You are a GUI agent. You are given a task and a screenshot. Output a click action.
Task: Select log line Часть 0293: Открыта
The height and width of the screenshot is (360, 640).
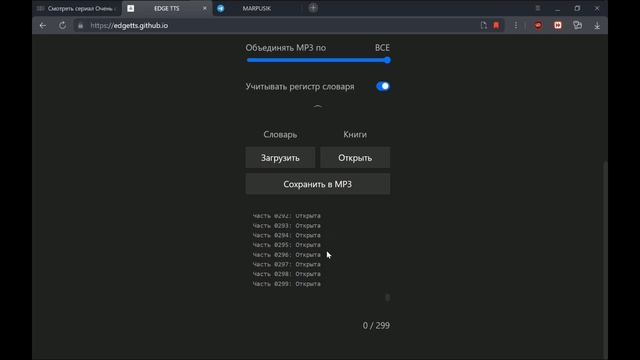coord(287,225)
